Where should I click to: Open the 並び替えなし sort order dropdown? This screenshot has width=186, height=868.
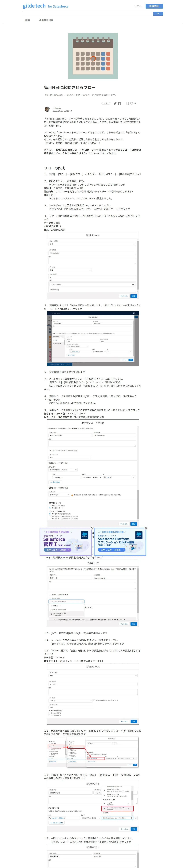[x=59, y=495]
